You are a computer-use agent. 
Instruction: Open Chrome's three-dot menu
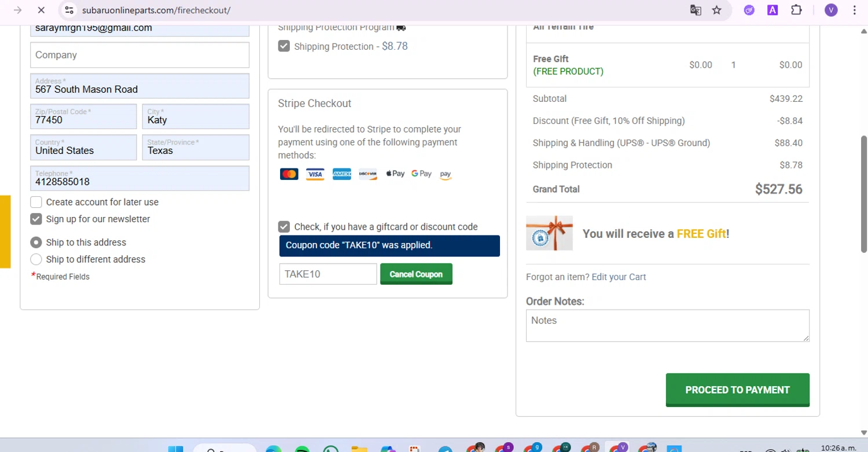tap(855, 10)
